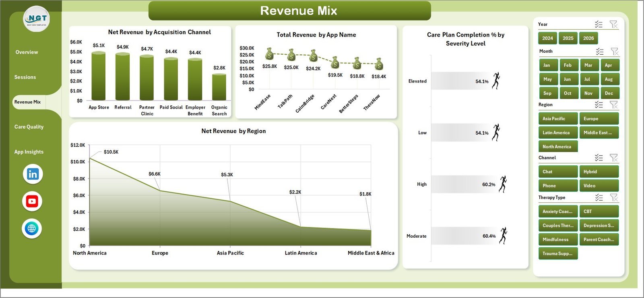The width and height of the screenshot is (644, 298).
Task: Click the TheraNow money bag marker
Action: tap(379, 64)
